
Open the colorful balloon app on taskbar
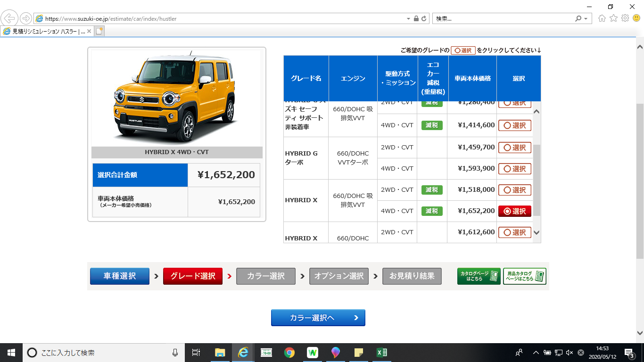[336, 353]
